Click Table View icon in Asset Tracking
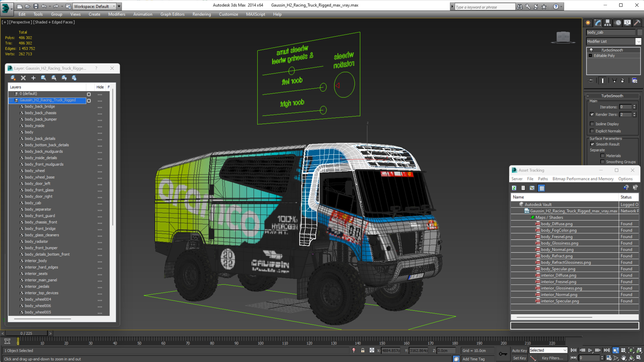 coord(542,188)
